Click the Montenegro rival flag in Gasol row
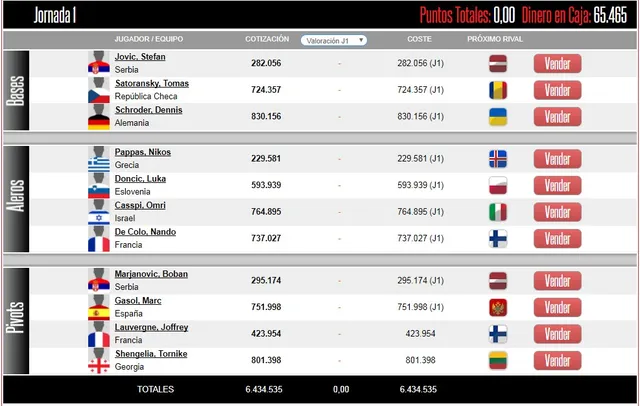The width and height of the screenshot is (640, 406). pyautogui.click(x=498, y=307)
